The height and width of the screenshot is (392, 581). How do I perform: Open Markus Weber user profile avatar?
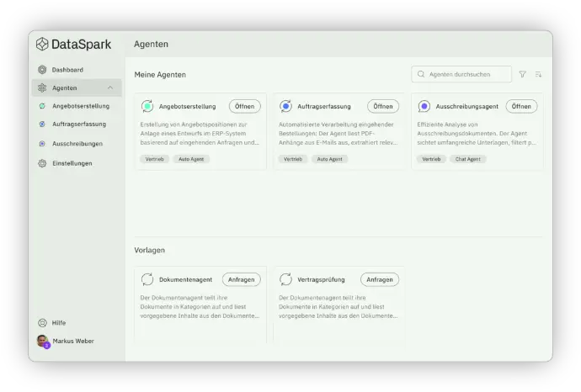tap(42, 341)
